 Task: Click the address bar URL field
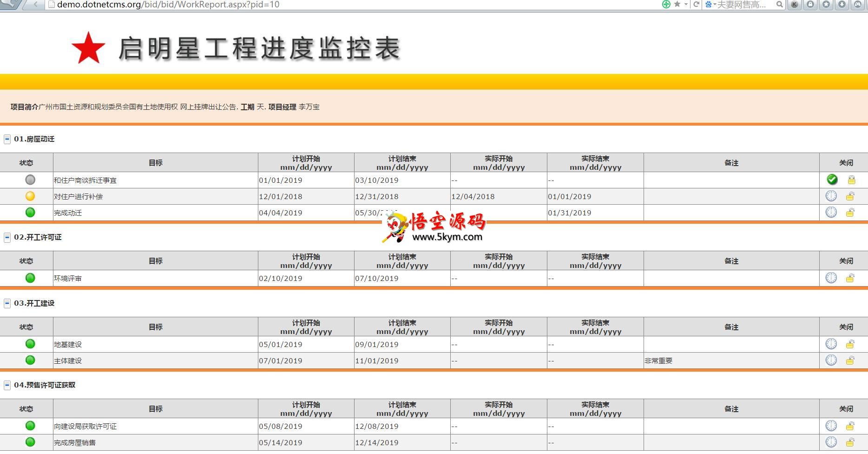(353, 5)
